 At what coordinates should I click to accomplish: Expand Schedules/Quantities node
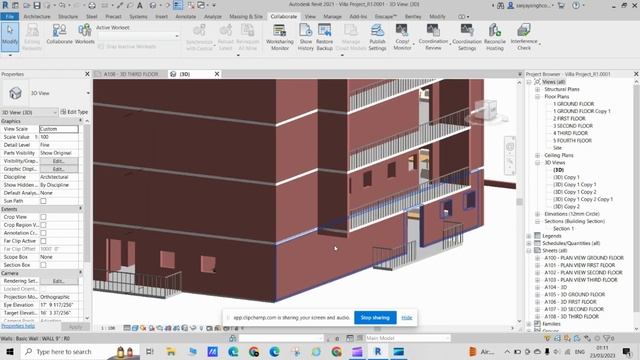click(529, 243)
